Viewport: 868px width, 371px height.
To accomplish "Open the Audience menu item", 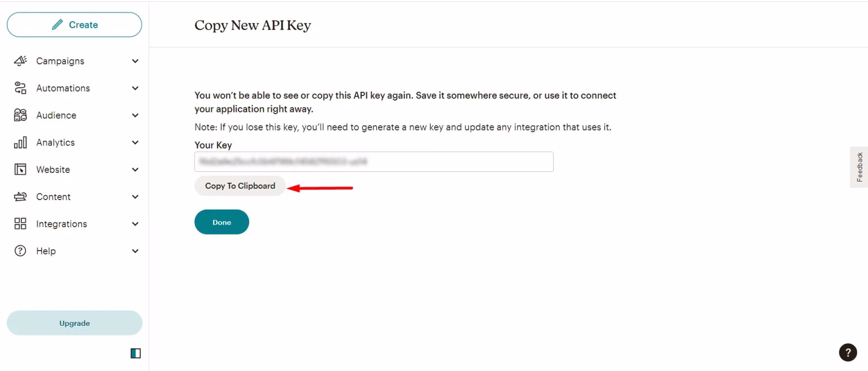I will [74, 115].
